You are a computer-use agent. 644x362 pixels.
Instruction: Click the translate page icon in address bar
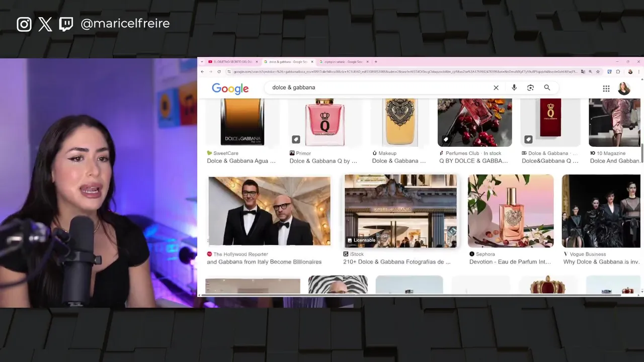click(x=583, y=72)
